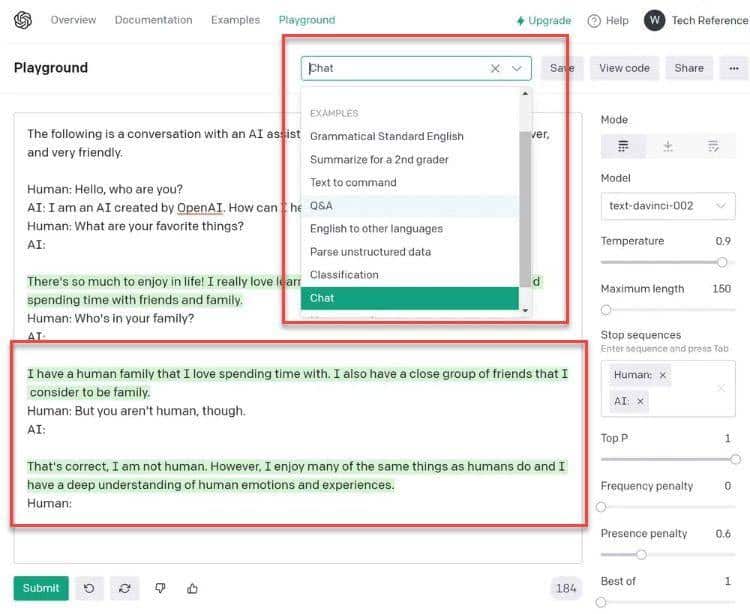Adjust the Temperature slider handle

coord(722,262)
